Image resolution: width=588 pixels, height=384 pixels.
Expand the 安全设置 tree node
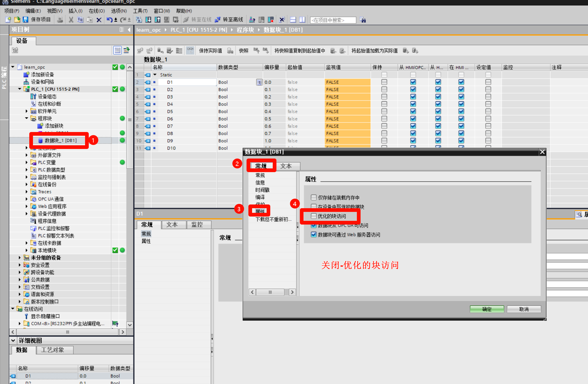pos(20,265)
